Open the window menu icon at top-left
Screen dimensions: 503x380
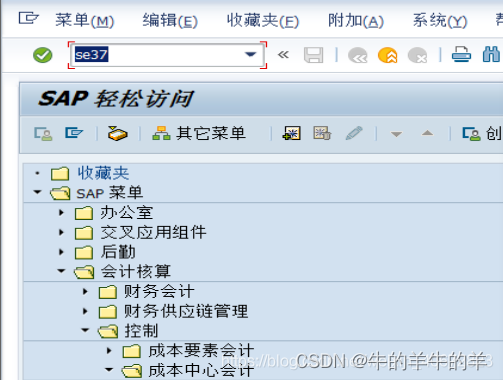pos(28,18)
